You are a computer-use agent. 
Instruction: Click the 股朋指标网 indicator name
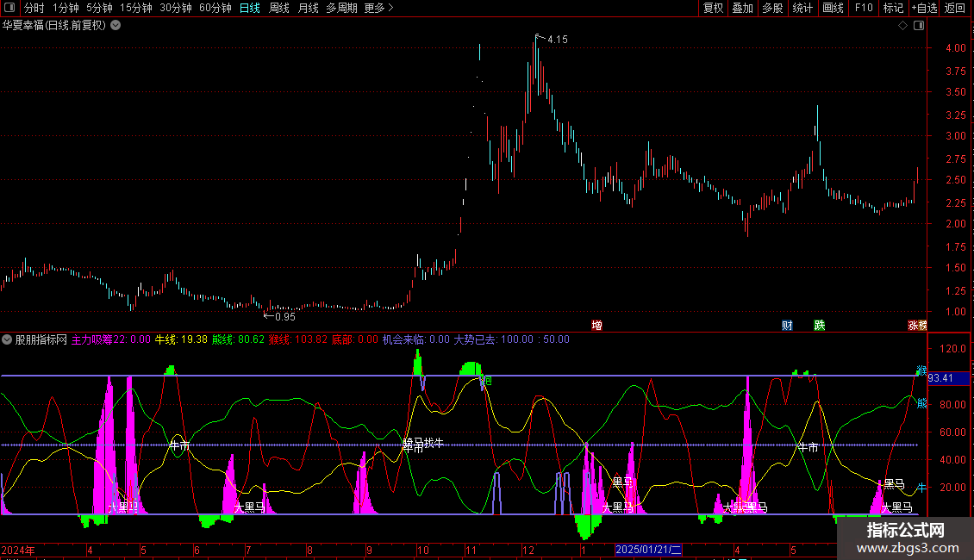41,339
